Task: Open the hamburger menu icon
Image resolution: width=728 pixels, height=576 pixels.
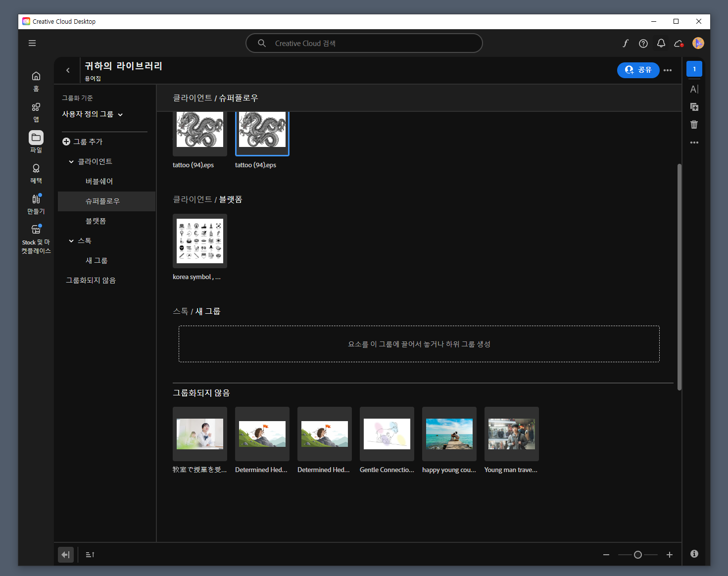Action: click(x=32, y=43)
